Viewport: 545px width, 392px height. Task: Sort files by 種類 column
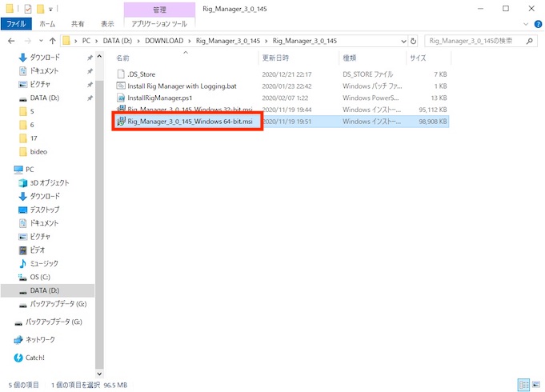click(x=349, y=58)
